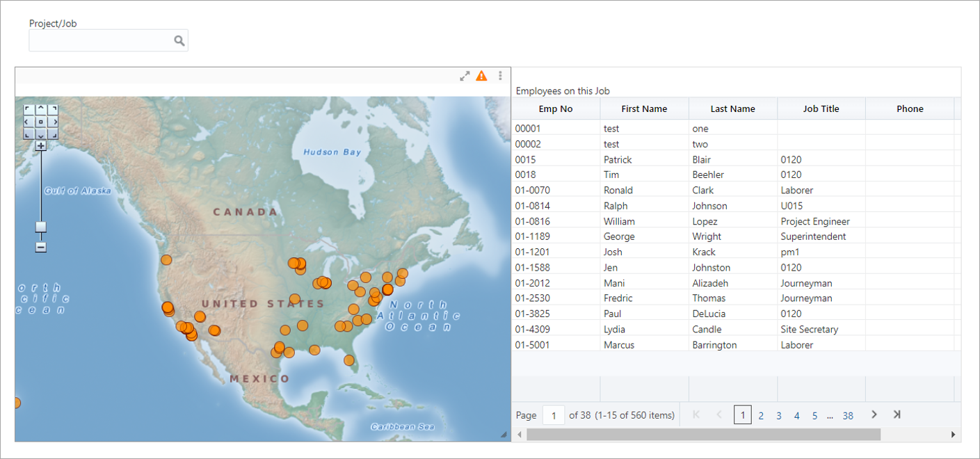Click inside the Project/Job input field
The image size is (980, 459).
click(97, 40)
